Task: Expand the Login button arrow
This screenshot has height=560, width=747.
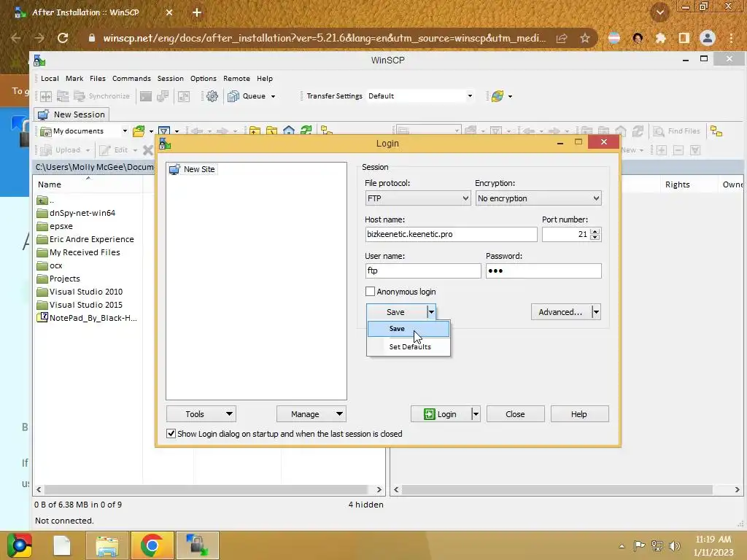Action: click(x=476, y=414)
